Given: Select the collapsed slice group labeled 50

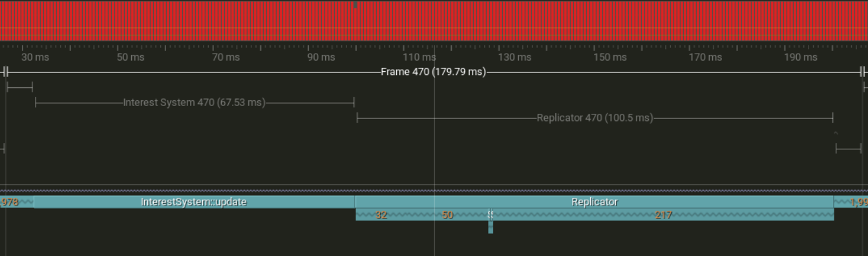Looking at the screenshot, I should pyautogui.click(x=447, y=215).
